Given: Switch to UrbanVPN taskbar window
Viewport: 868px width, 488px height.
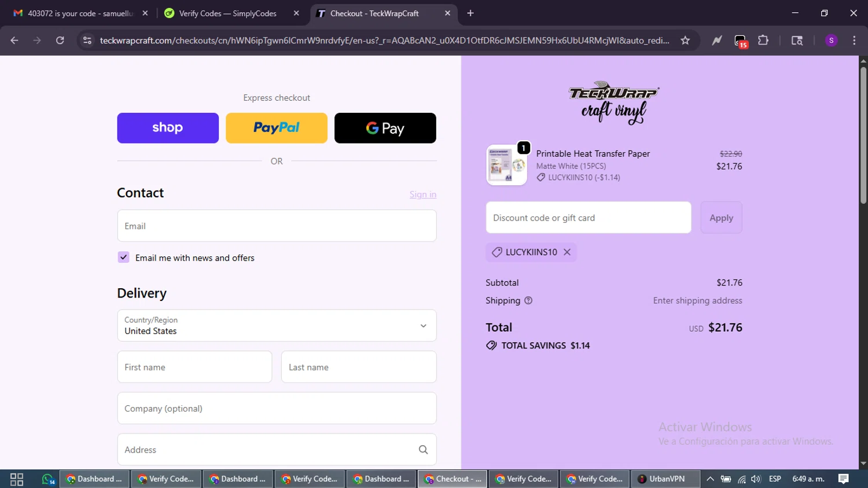Looking at the screenshot, I should tap(665, 479).
